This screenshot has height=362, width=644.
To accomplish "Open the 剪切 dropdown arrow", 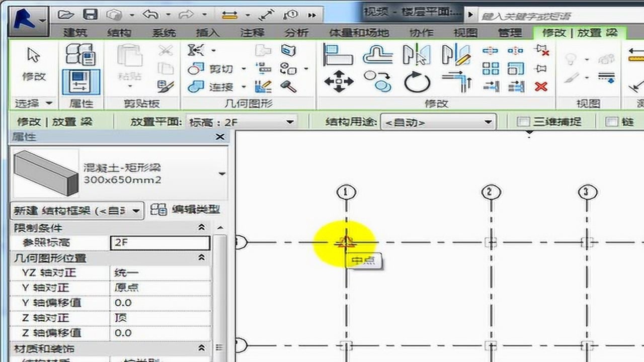I will tap(244, 68).
